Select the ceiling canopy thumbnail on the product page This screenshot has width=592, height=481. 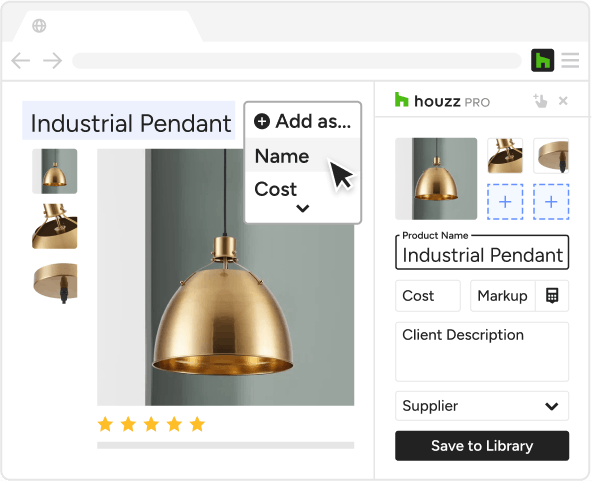(x=55, y=283)
